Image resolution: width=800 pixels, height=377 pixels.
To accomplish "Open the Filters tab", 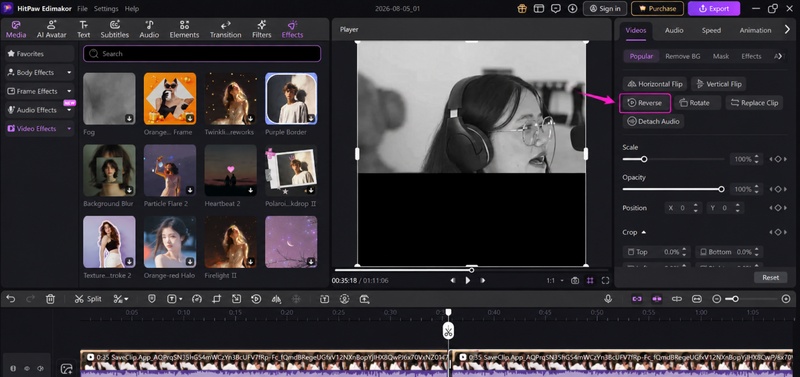I will coord(261,30).
